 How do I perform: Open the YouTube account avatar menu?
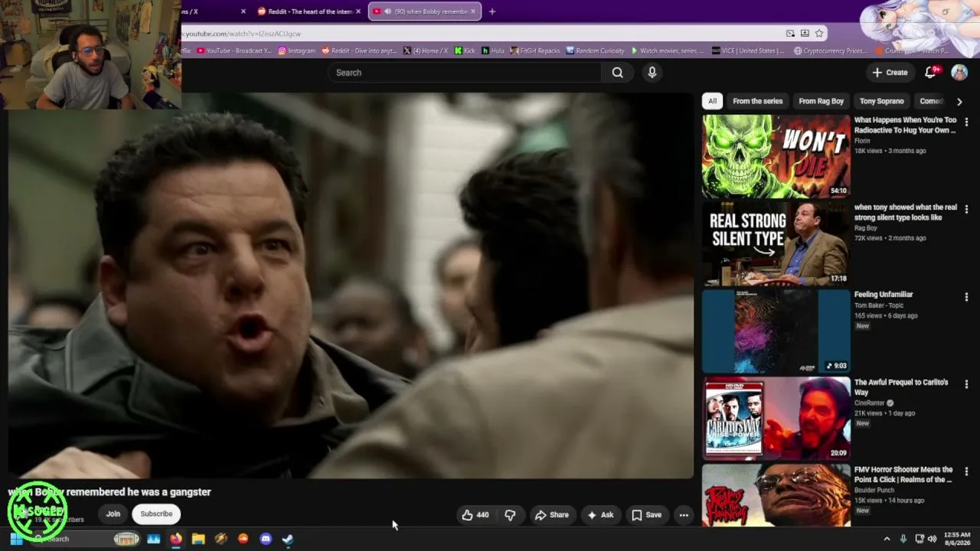click(959, 73)
